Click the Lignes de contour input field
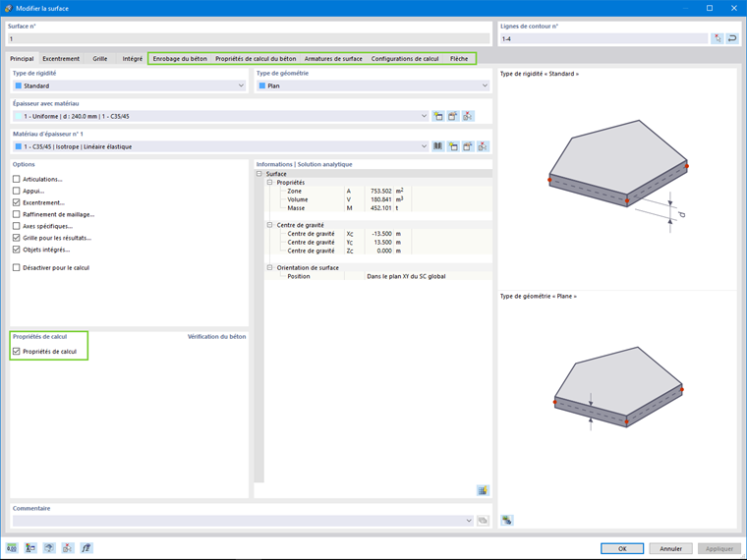 [x=603, y=38]
